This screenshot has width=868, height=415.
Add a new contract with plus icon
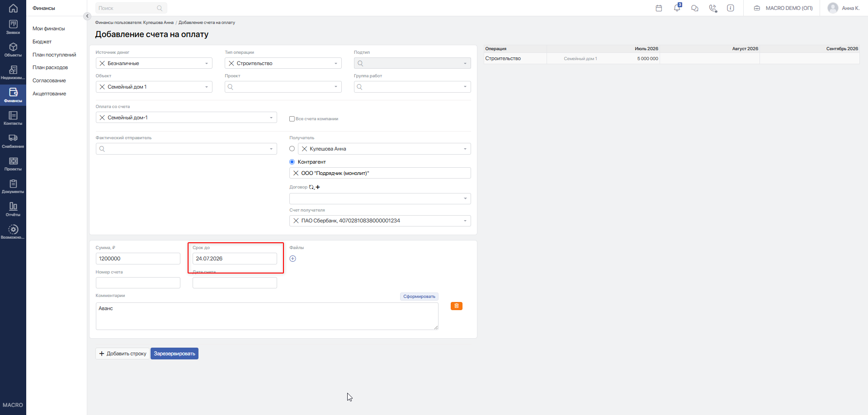pos(318,187)
